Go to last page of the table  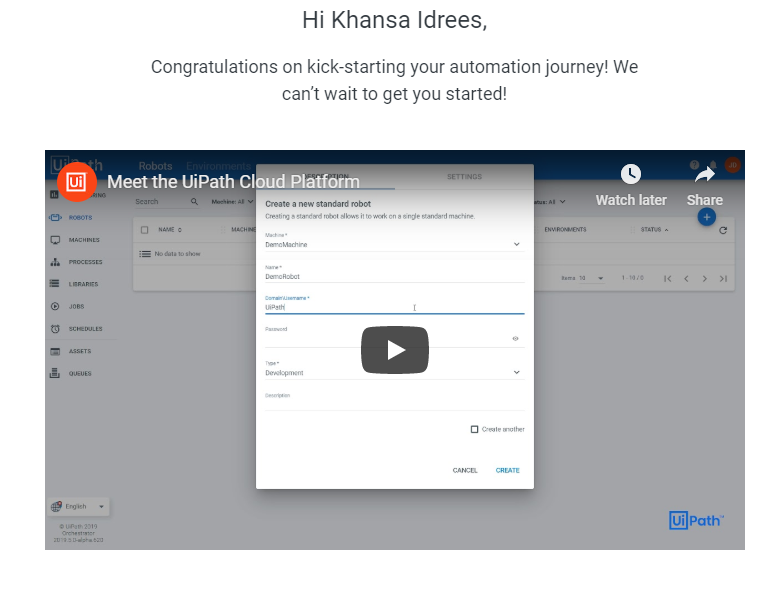[x=723, y=278]
